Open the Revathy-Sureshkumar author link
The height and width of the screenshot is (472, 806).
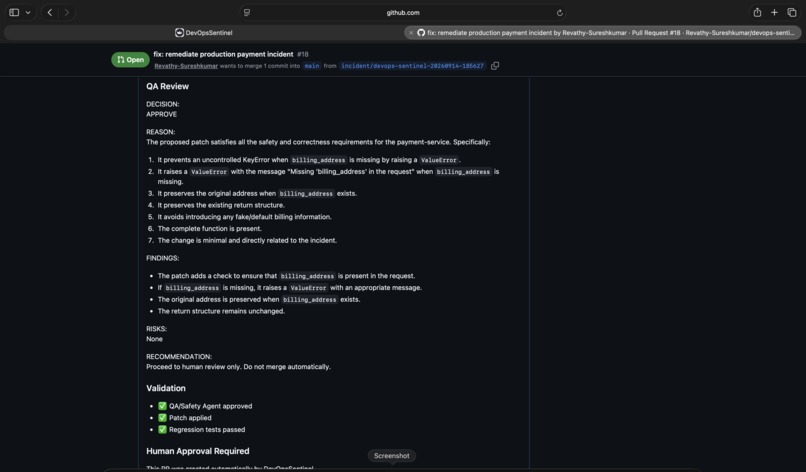pyautogui.click(x=186, y=66)
